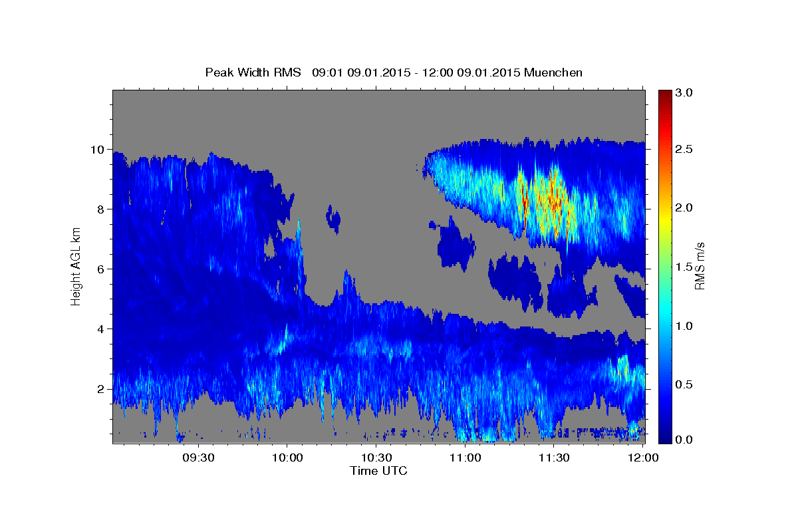The width and height of the screenshot is (798, 532).
Task: Click the 'Height AGL km' axis label
Action: pyautogui.click(x=76, y=266)
